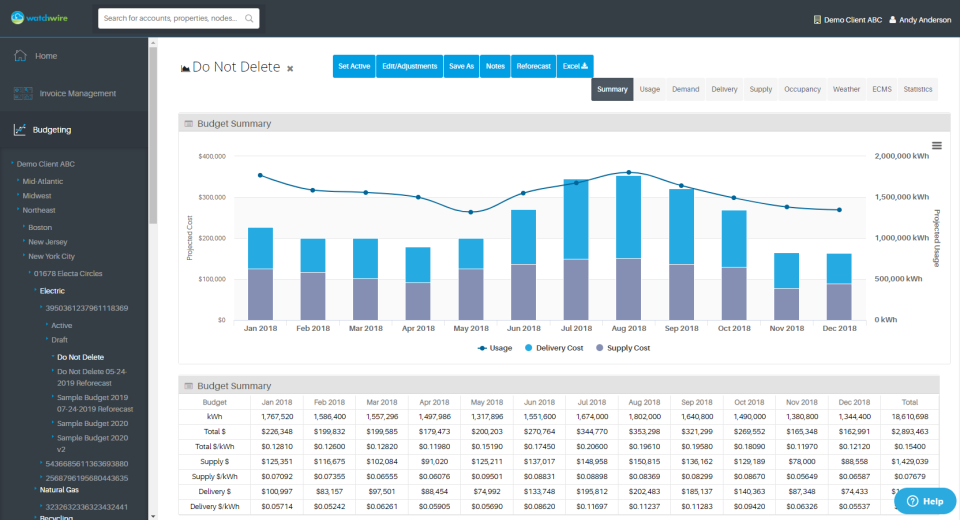Viewport: 960px width, 520px height.
Task: Switch to the Statistics tab
Action: pyautogui.click(x=918, y=89)
